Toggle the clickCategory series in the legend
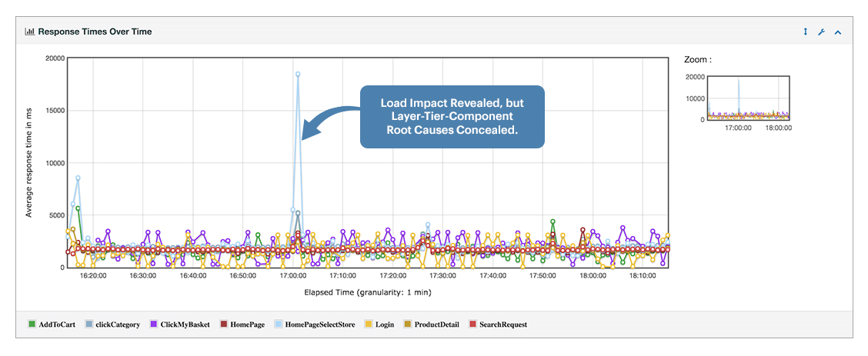 [x=113, y=324]
